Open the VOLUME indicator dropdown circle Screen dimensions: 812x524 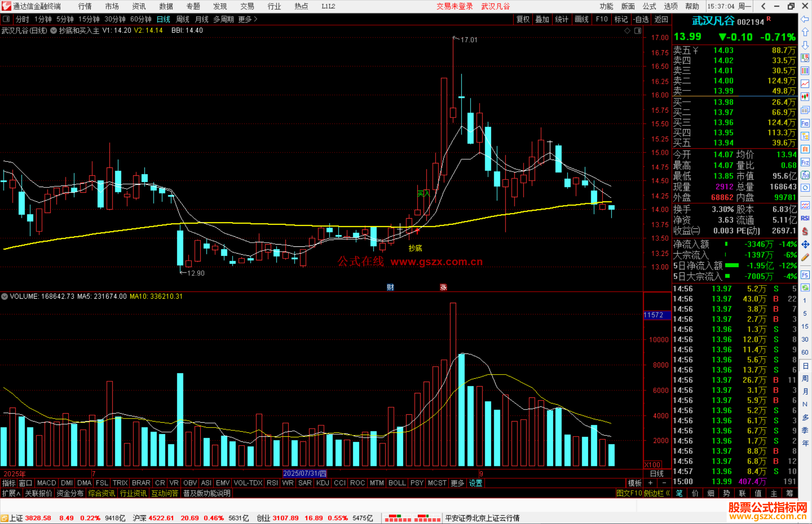click(5, 296)
